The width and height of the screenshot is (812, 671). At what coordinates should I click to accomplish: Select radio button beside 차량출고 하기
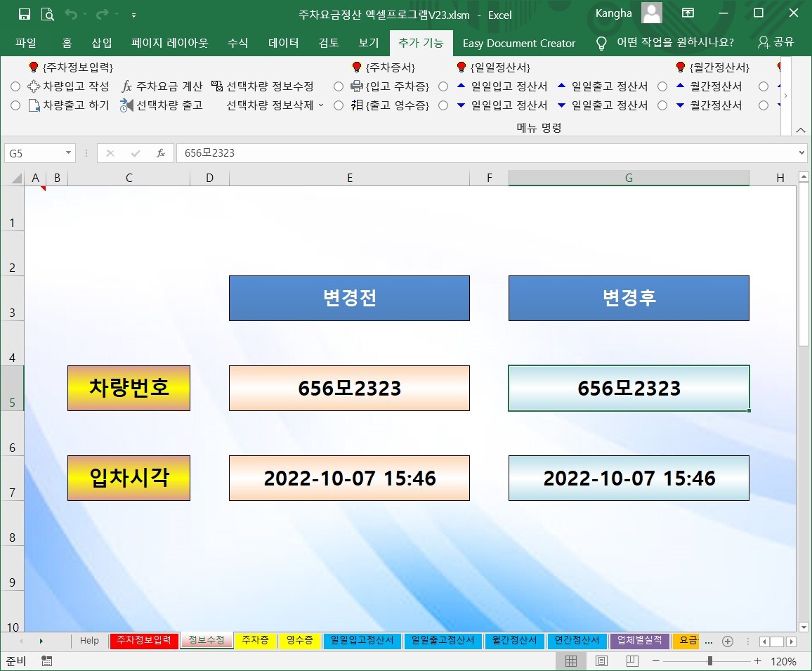(x=15, y=105)
